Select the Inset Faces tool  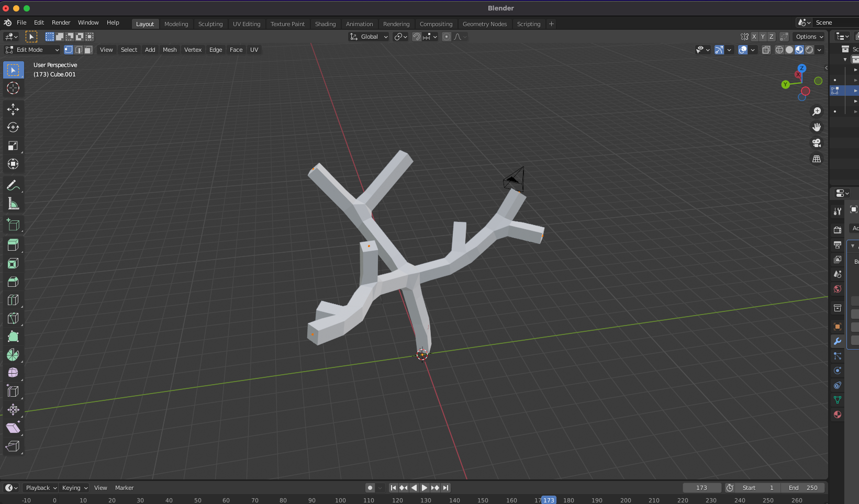pyautogui.click(x=13, y=263)
